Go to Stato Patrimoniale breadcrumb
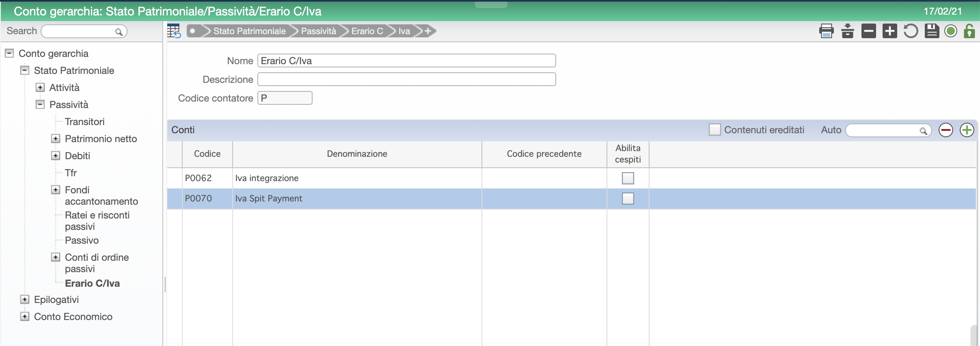Screen dimensions: 980x346 (249, 31)
